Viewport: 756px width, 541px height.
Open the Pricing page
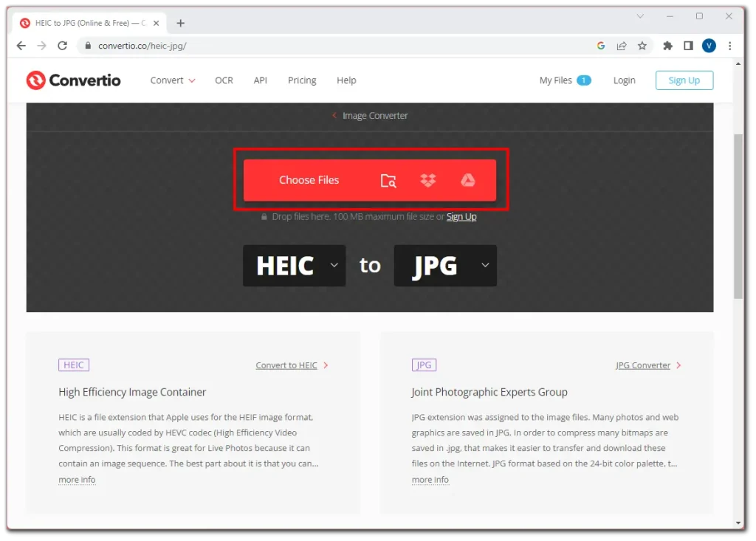click(302, 80)
